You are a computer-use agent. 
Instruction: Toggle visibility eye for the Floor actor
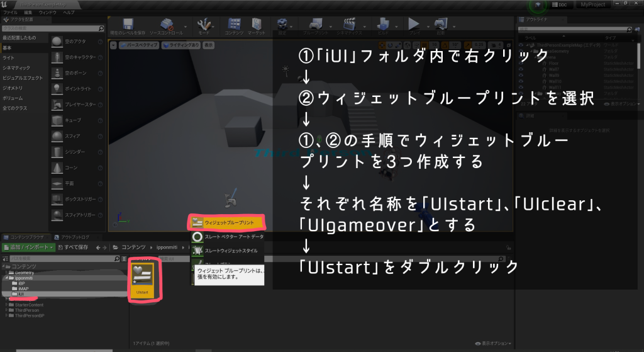[521, 64]
